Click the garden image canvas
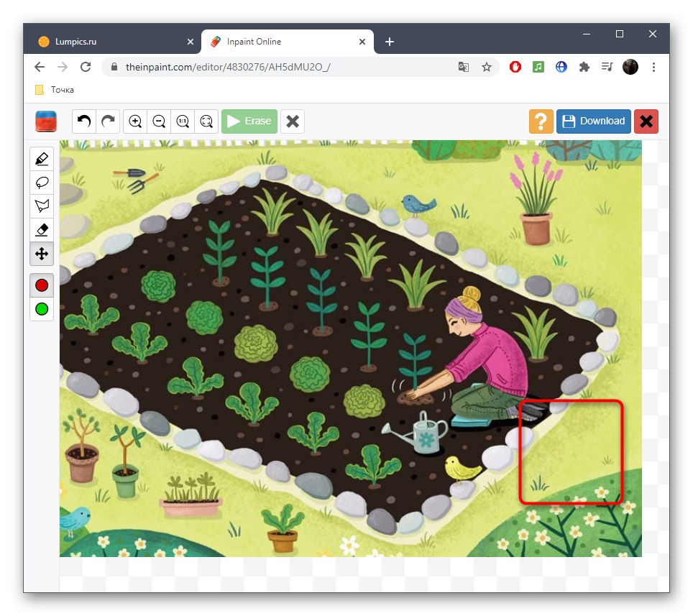This screenshot has width=693, height=616. click(351, 348)
